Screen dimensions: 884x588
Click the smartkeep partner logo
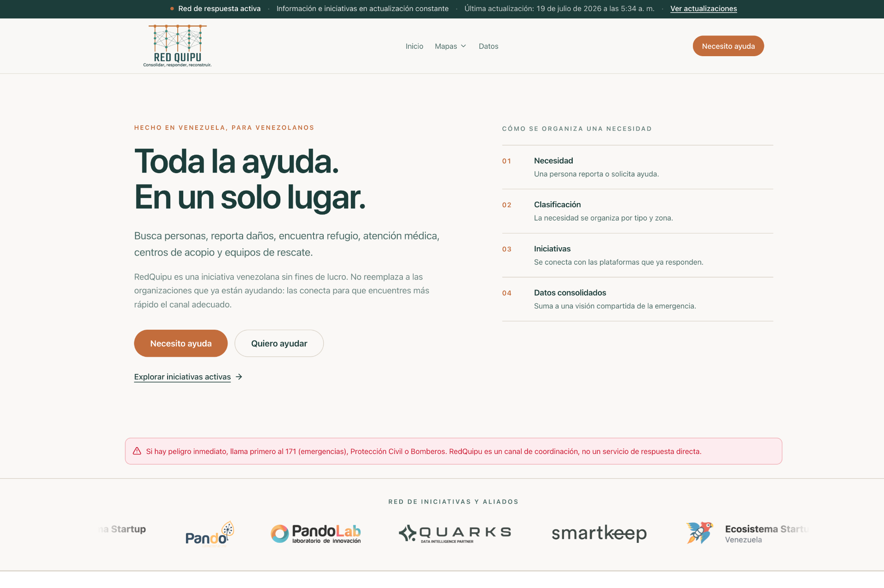[x=599, y=533]
